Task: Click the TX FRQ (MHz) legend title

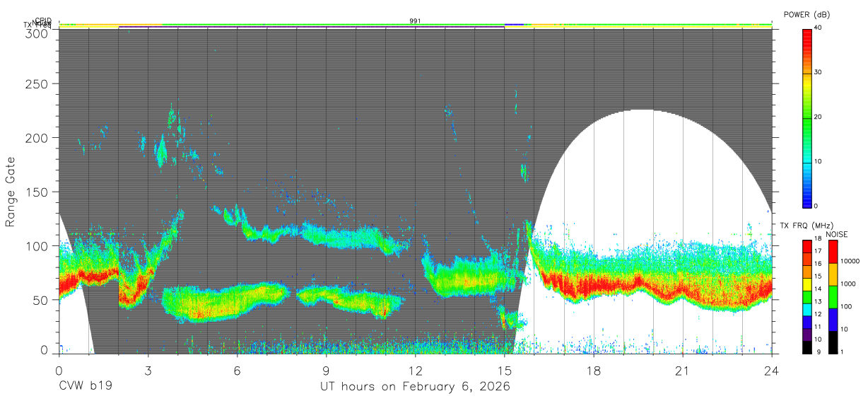Action: [x=808, y=225]
